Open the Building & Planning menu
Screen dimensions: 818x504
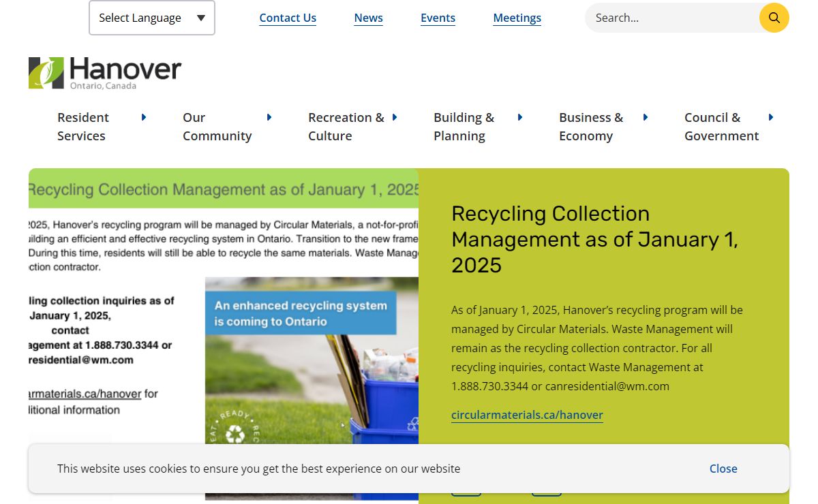click(464, 127)
